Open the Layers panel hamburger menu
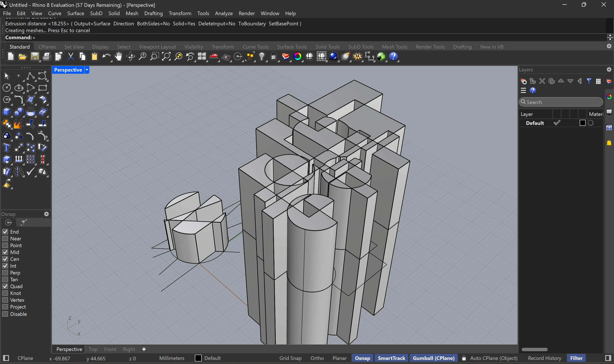Viewport: 614px width, 364px height. tap(523, 90)
